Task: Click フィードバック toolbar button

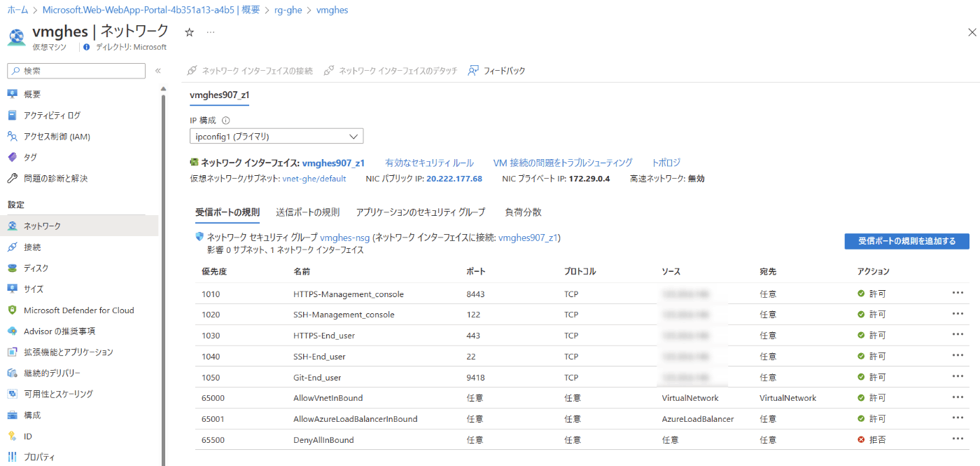Action: 496,71
